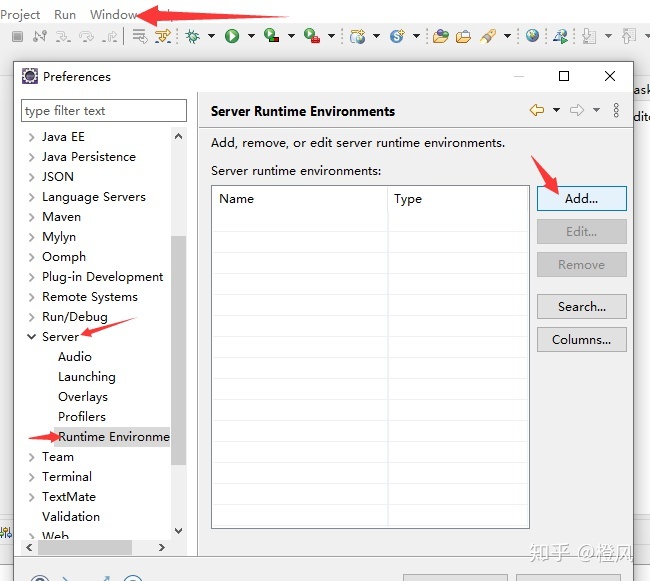Open the Back history dropdown arrow
The height and width of the screenshot is (581, 650).
point(556,110)
